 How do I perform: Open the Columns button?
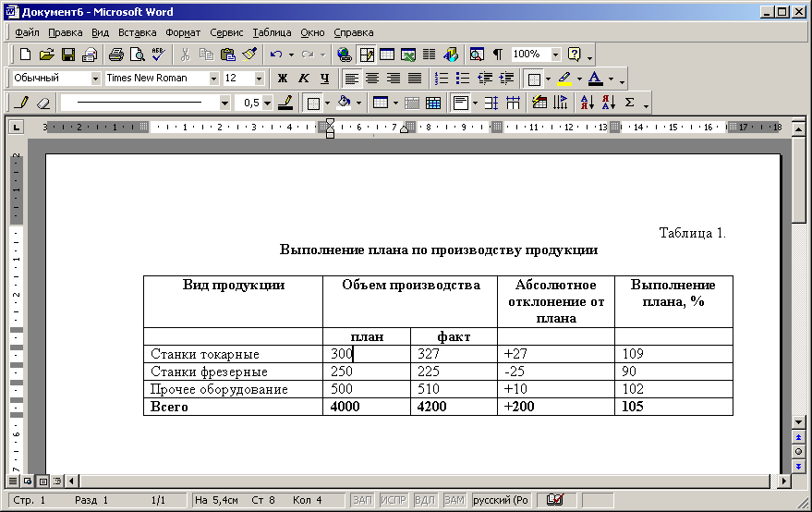430,54
